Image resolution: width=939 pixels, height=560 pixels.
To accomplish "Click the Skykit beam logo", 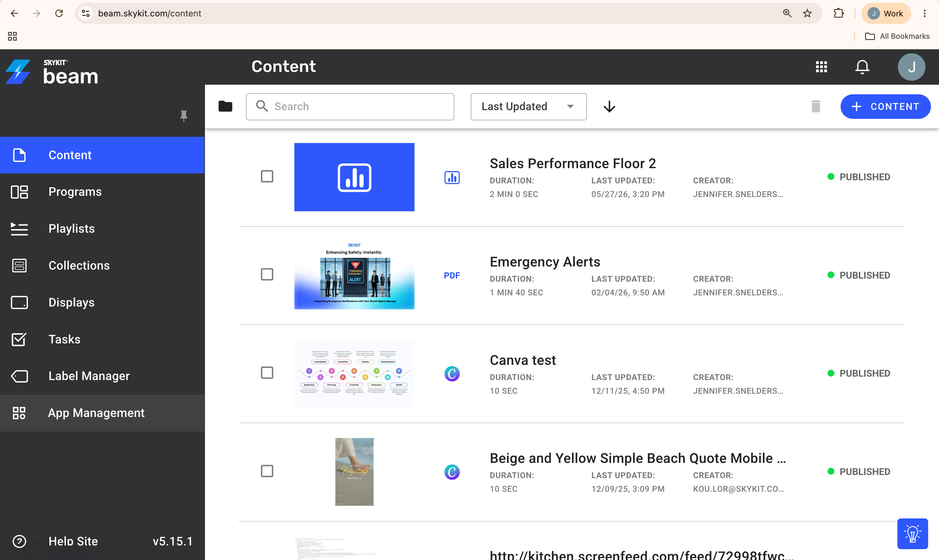I will tap(52, 72).
